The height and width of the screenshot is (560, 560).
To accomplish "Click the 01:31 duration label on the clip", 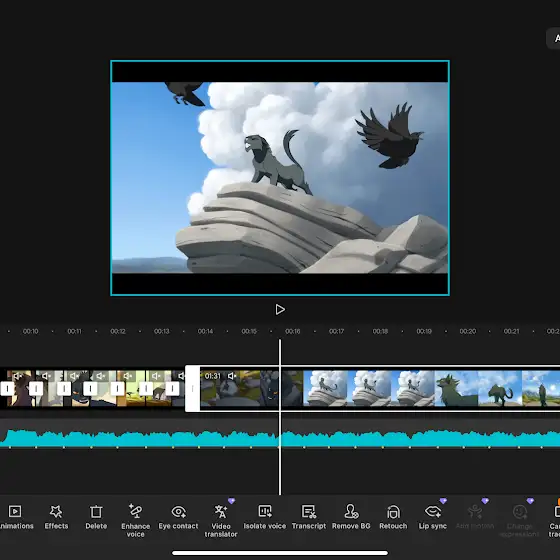I will pos(213,376).
